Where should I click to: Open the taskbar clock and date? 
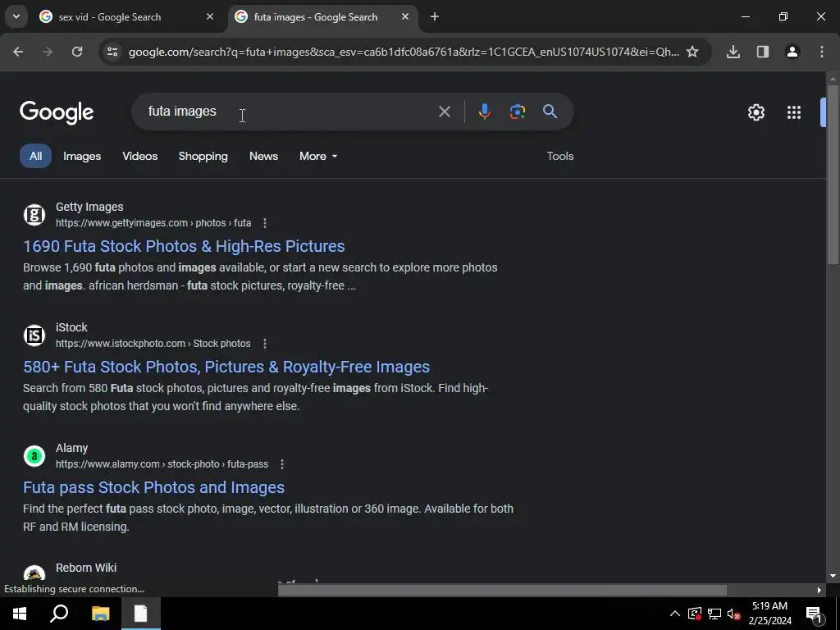pos(769,614)
